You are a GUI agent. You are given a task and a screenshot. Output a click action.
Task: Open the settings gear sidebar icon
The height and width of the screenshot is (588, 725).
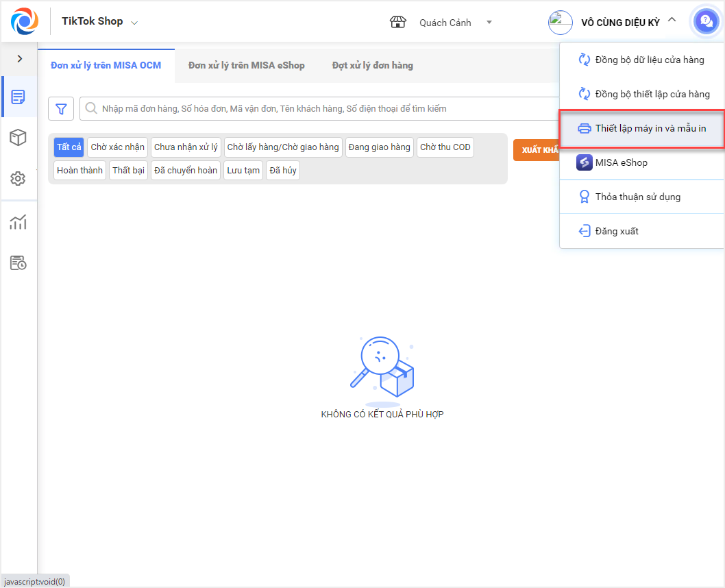pyautogui.click(x=18, y=178)
